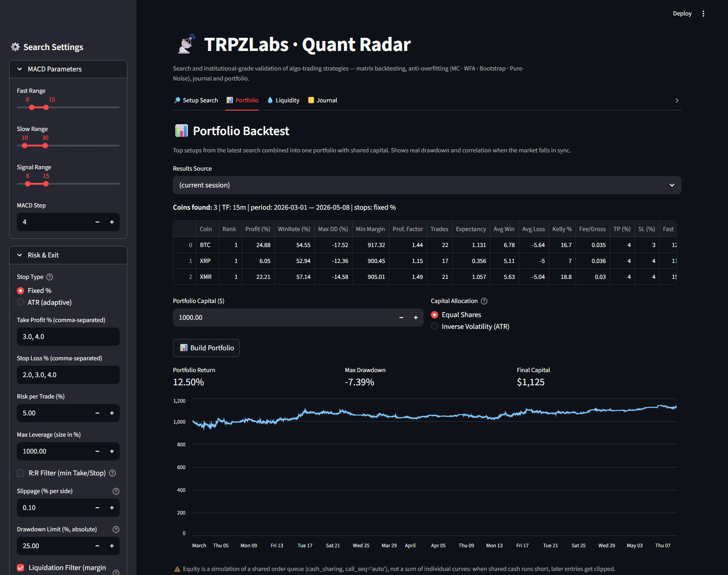Switch to the Liquidity tab

click(x=283, y=101)
